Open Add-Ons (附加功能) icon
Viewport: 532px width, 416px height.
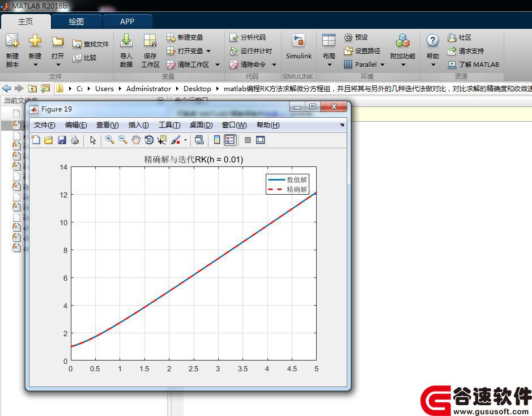pyautogui.click(x=403, y=41)
